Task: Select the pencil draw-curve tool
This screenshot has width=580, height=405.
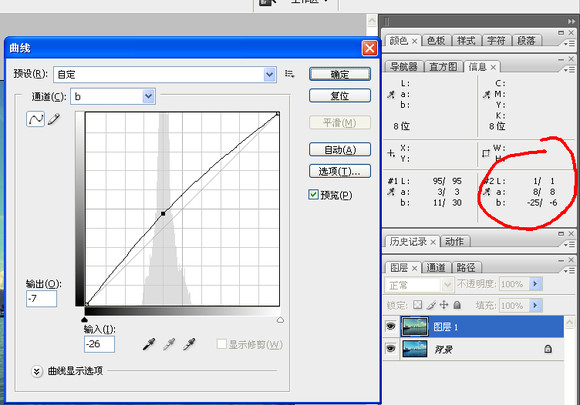Action: pyautogui.click(x=54, y=119)
